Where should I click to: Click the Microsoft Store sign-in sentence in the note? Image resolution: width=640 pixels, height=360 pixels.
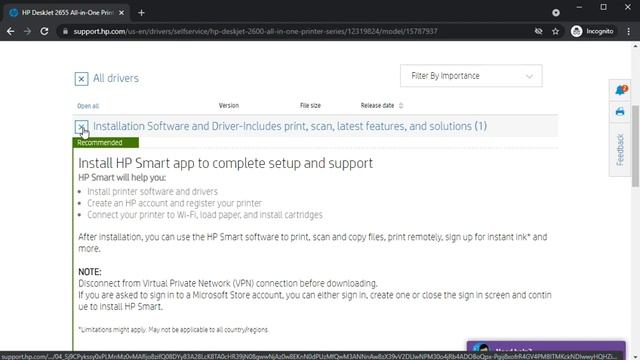[x=315, y=301]
